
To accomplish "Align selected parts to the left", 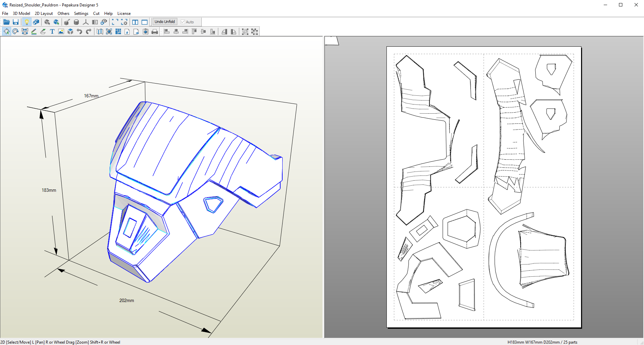I will pos(167,31).
